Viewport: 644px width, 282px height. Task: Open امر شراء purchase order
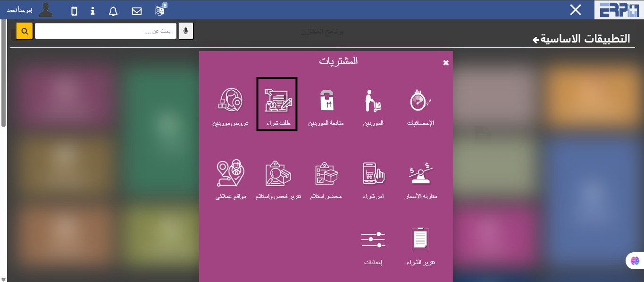373,180
